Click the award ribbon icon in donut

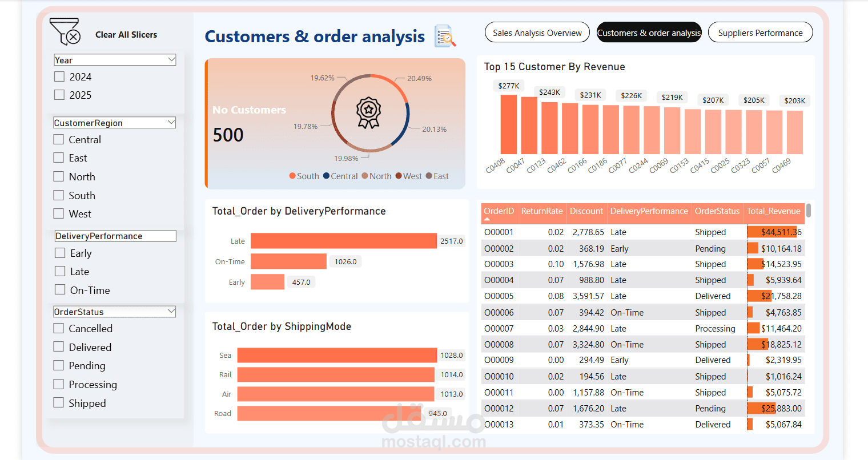pyautogui.click(x=369, y=112)
